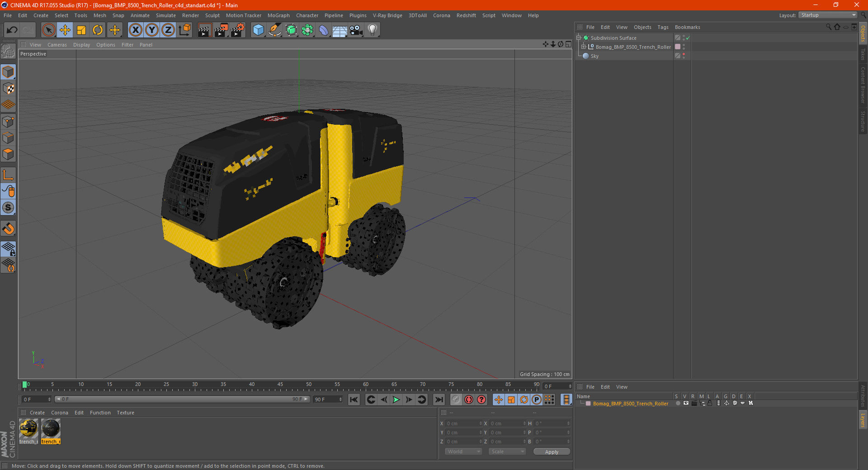Render to Picture Viewer
The image size is (868, 470).
click(221, 30)
